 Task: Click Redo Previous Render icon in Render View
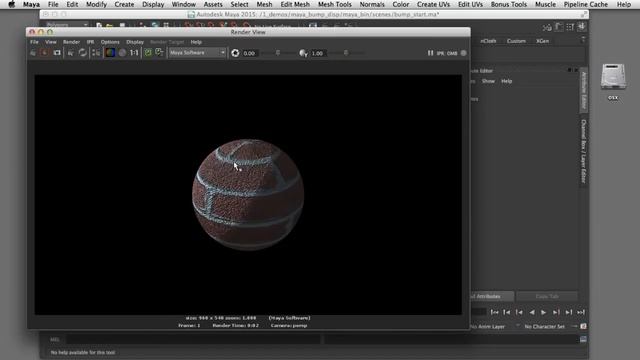[33, 53]
